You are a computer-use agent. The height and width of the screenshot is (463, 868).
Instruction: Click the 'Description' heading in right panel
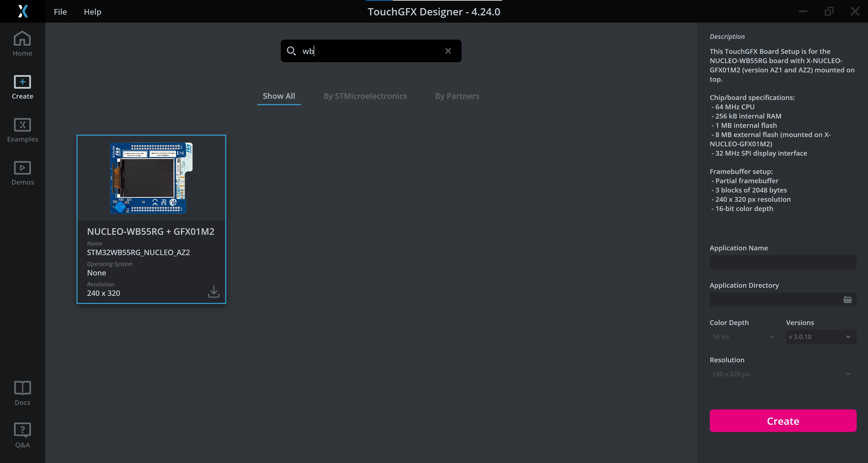pyautogui.click(x=727, y=36)
